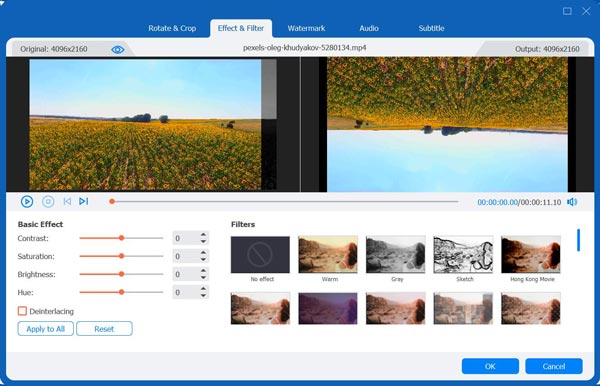Screen dimensions: 600x386
Task: Open the Subtitle tab
Action: 431,28
